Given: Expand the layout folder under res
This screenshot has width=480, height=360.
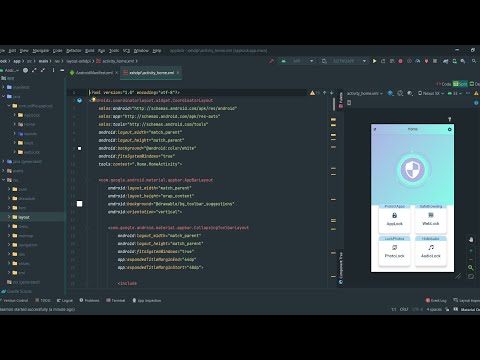Looking at the screenshot, I should [9, 217].
